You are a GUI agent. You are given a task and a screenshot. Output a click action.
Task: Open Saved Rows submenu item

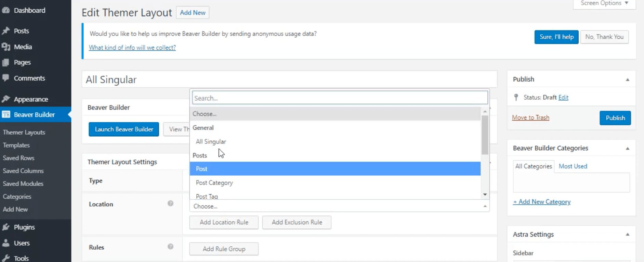[18, 158]
